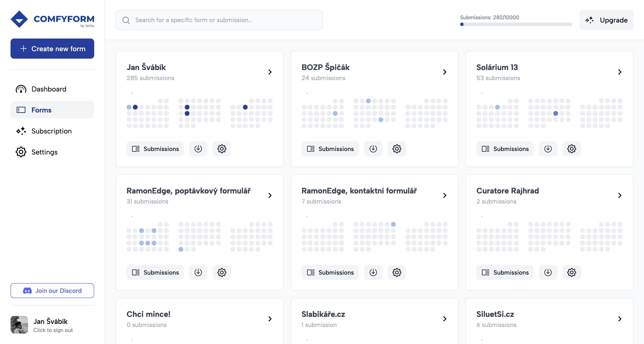
Task: Click download icon on Curatore Rajhrad card
Action: 548,272
